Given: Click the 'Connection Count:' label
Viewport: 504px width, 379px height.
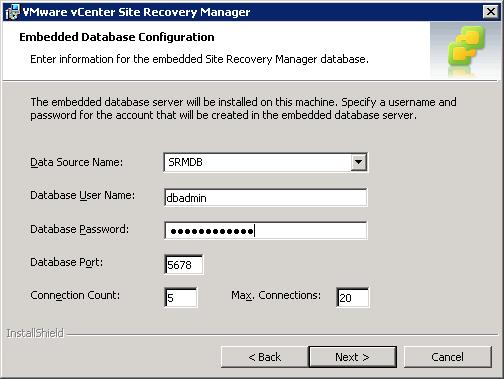Looking at the screenshot, I should (x=75, y=296).
